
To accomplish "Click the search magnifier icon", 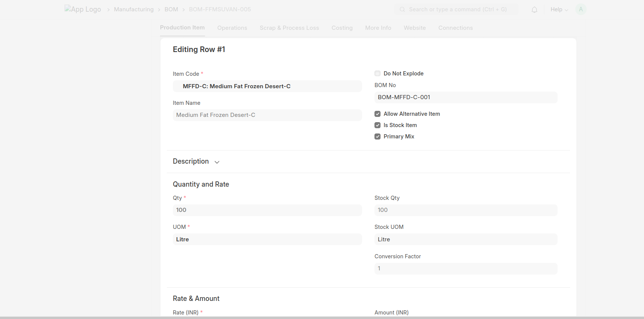I will (x=402, y=9).
